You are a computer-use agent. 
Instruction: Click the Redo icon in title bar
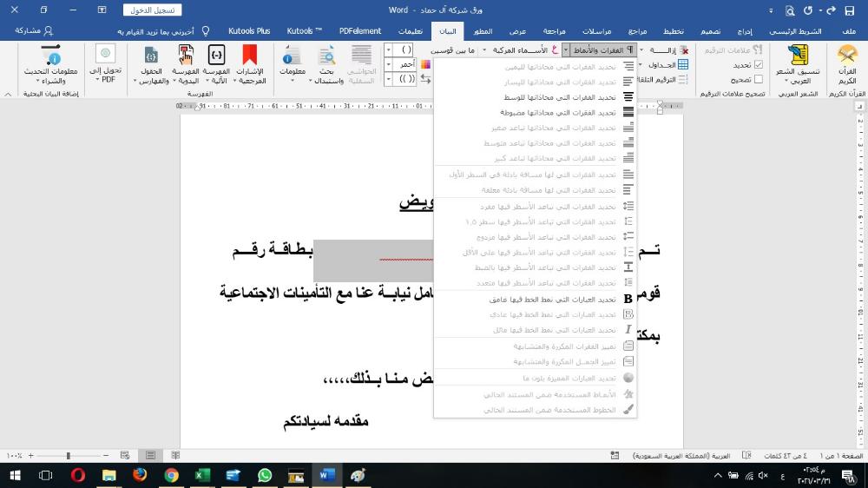point(808,10)
